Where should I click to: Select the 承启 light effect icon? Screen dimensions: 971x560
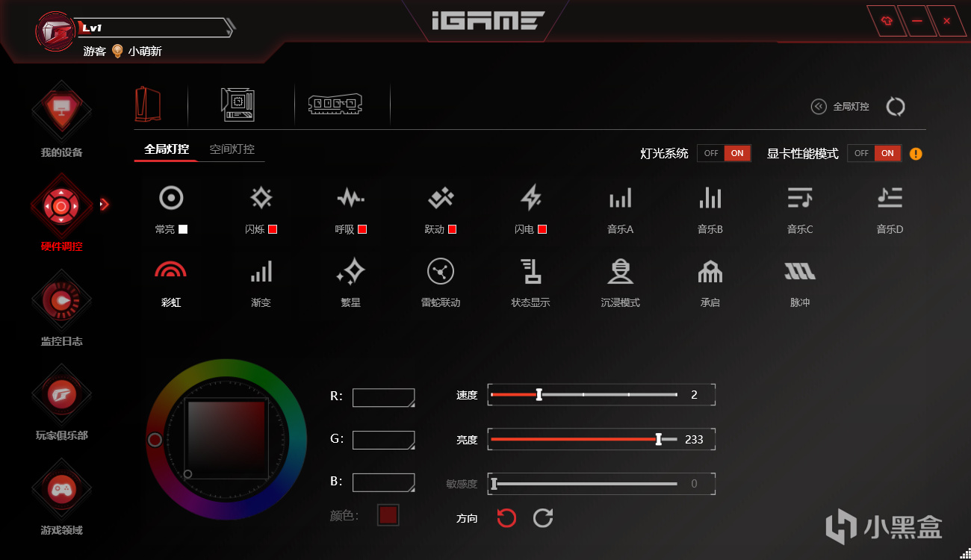click(x=710, y=271)
